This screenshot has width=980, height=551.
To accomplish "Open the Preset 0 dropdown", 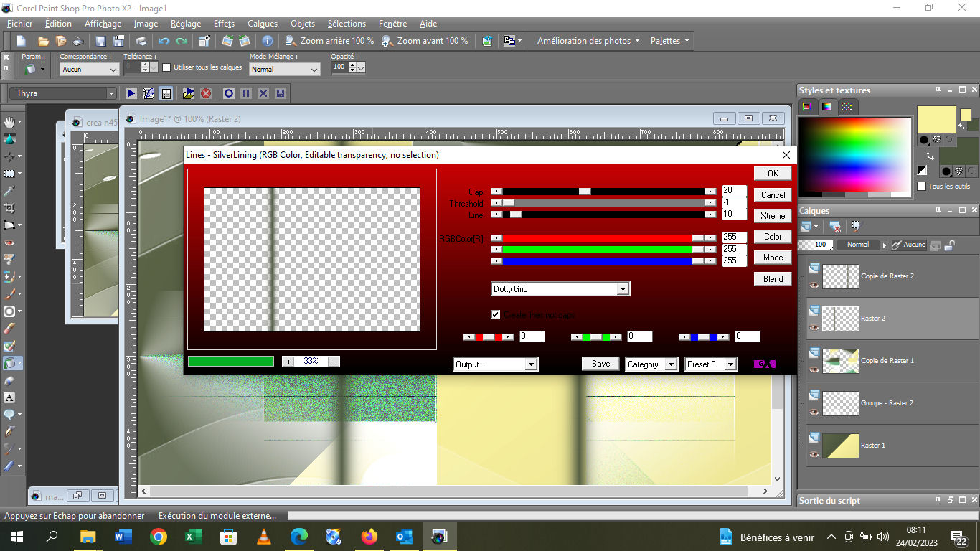I will 711,364.
